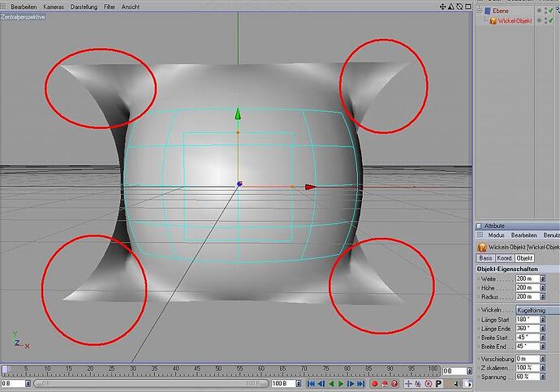Click the grid icon beside Modus menu

480,235
